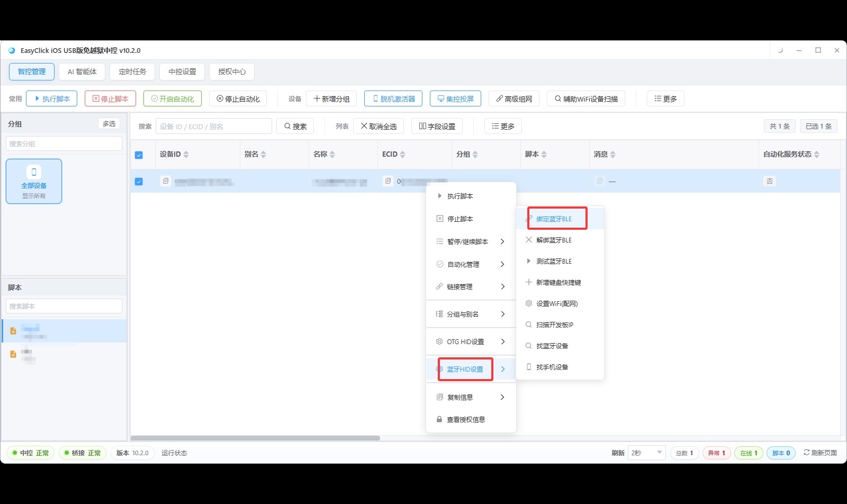Expand the 暂停/继续脚本 submenu arrow
The height and width of the screenshot is (504, 847).
coord(502,241)
